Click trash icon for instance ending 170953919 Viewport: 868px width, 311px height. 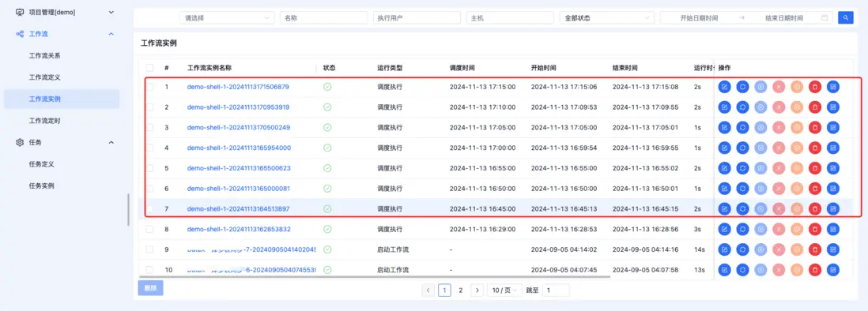pos(815,107)
